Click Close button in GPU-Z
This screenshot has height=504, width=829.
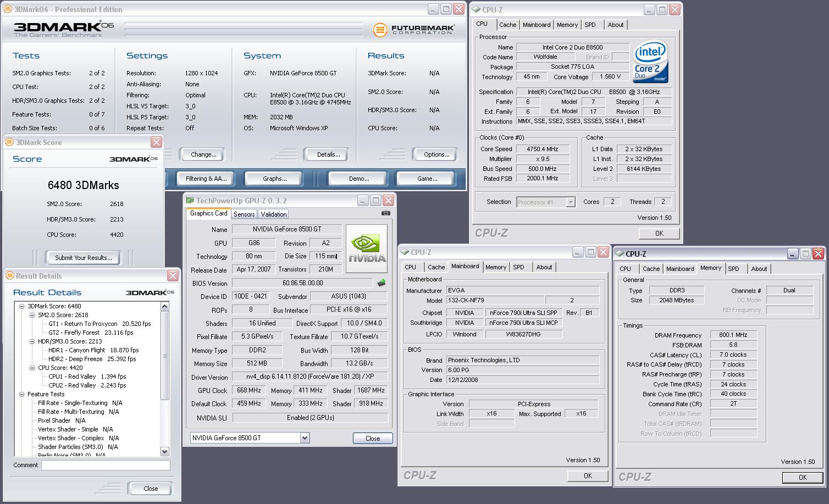(x=373, y=438)
